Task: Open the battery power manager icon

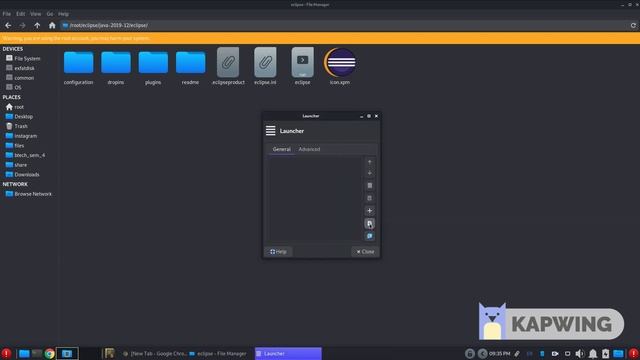Action: coord(605,353)
